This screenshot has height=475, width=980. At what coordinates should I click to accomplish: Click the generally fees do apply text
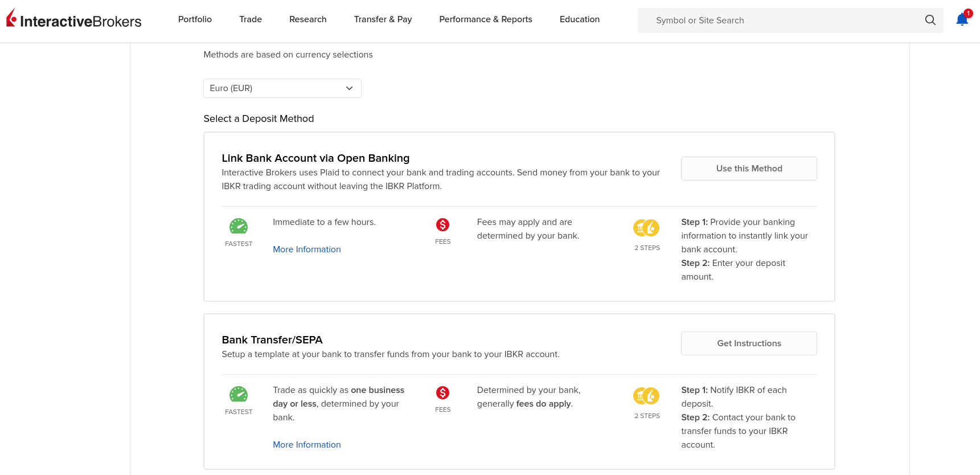tap(525, 404)
